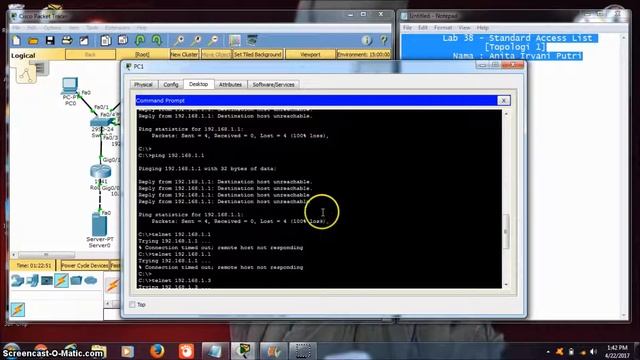Select the Components category icon

click(x=47, y=280)
